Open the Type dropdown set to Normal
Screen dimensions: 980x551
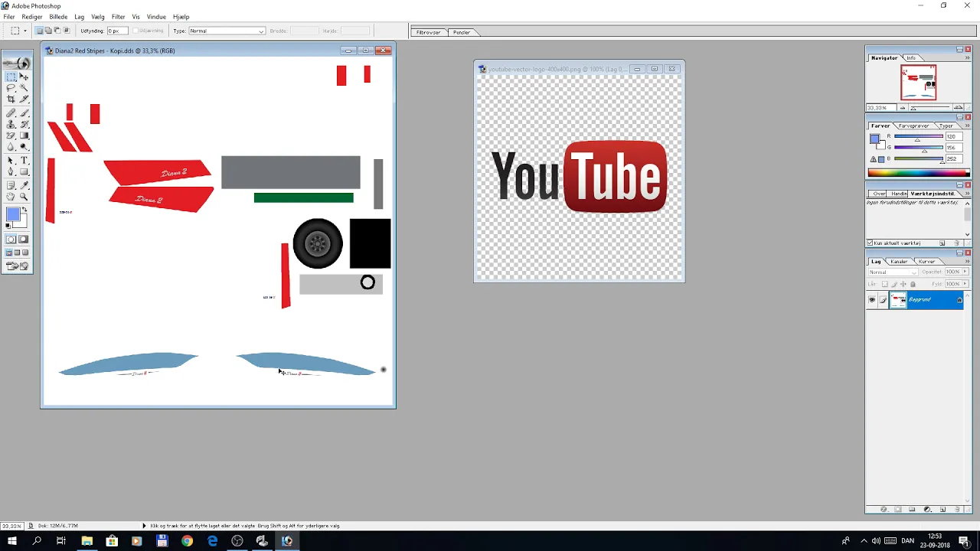(x=227, y=31)
